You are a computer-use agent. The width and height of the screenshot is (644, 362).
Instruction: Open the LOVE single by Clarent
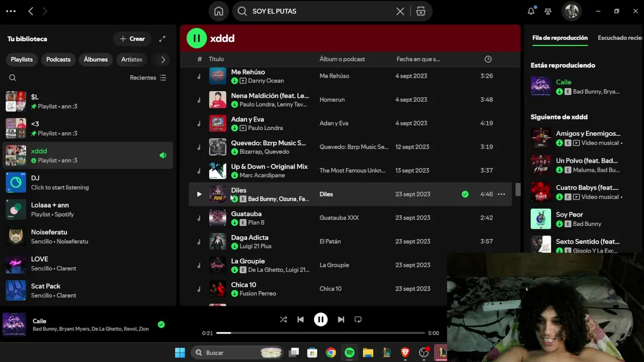point(88,264)
